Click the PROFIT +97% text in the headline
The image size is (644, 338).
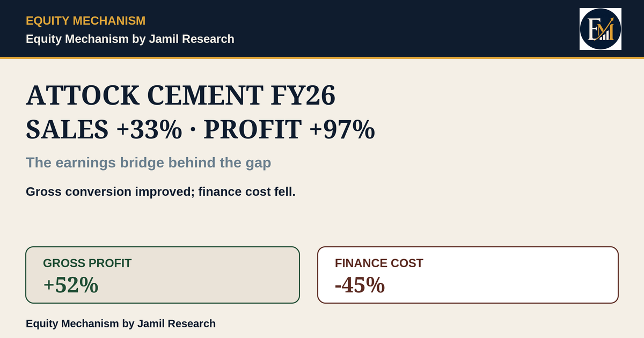click(x=289, y=130)
